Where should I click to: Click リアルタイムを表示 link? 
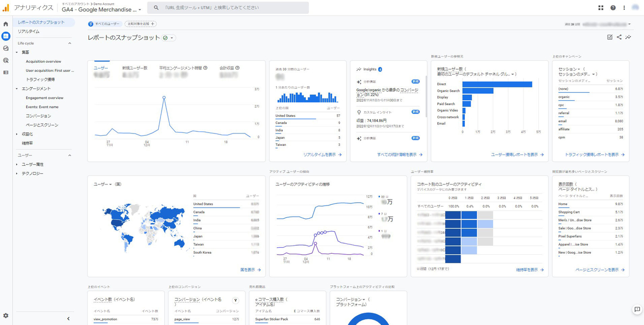(323, 154)
